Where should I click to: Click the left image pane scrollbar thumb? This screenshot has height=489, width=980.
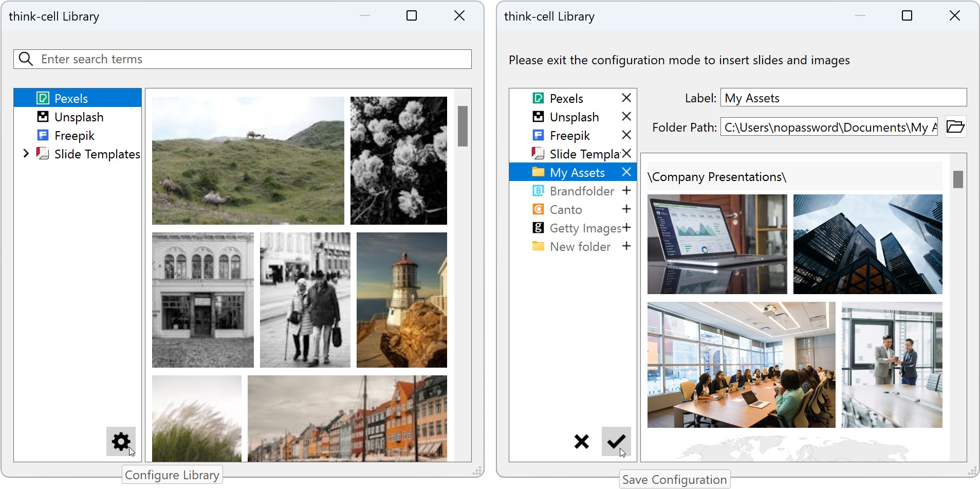[x=463, y=126]
